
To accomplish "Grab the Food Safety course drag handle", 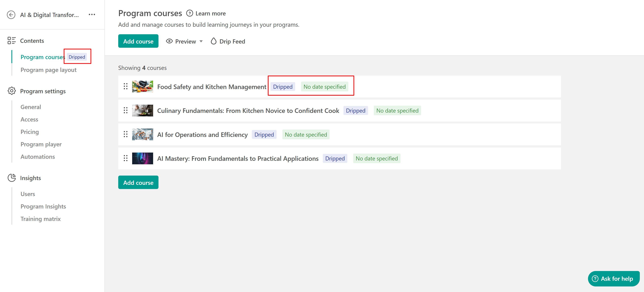I will coord(125,87).
